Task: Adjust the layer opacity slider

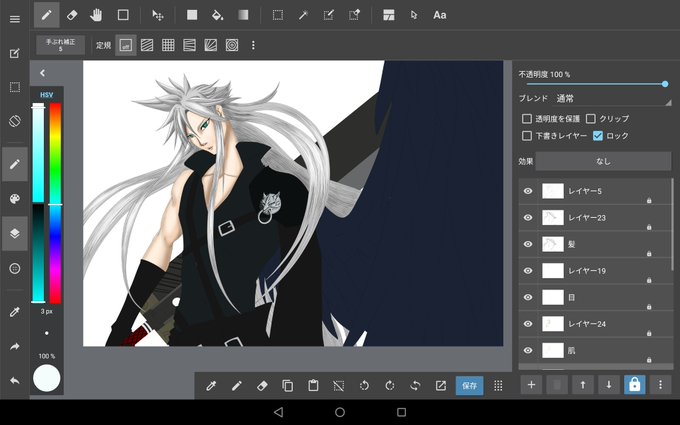Action: coord(596,84)
